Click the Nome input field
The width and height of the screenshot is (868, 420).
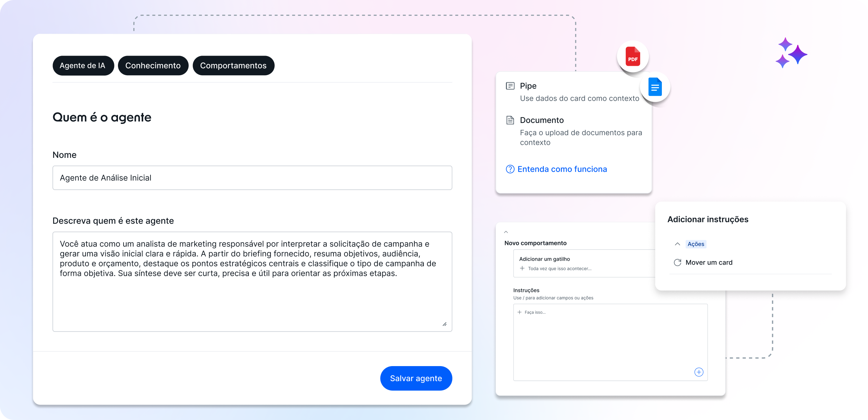pos(252,178)
